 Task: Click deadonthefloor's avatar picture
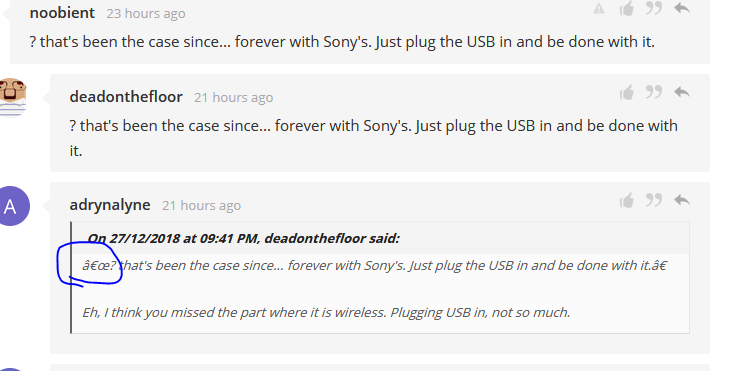coord(12,98)
